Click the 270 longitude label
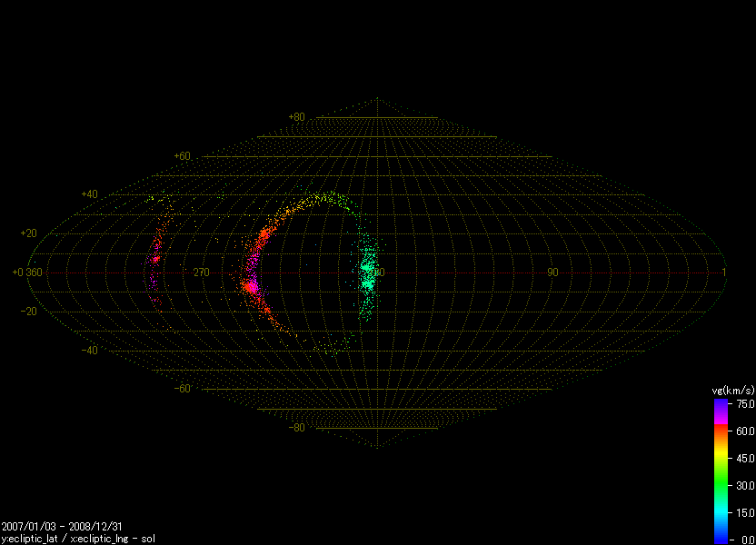 [x=201, y=272]
